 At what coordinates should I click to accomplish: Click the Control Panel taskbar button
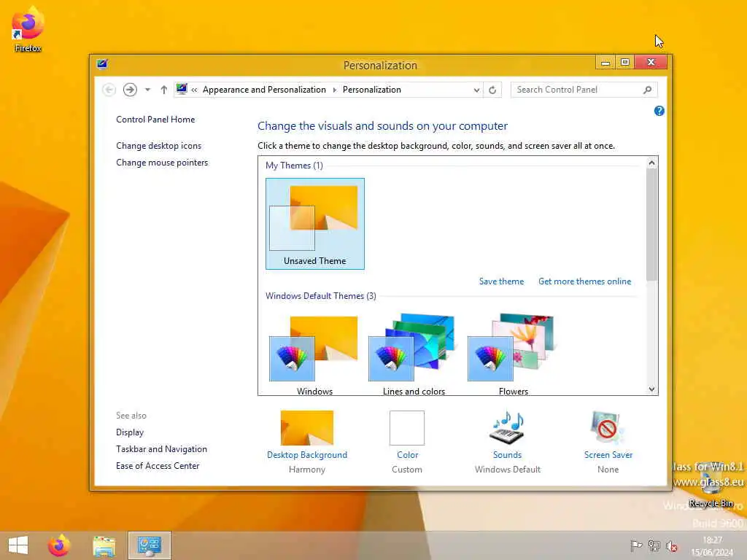149,545
